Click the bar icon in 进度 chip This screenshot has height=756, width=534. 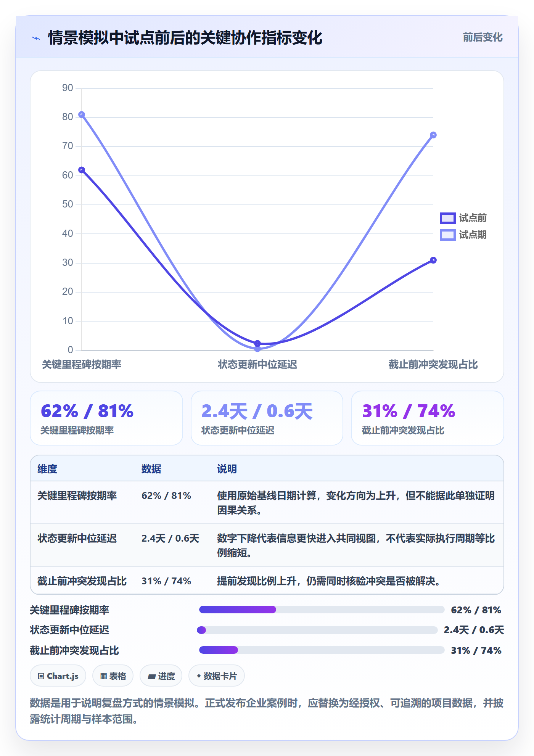tap(152, 677)
